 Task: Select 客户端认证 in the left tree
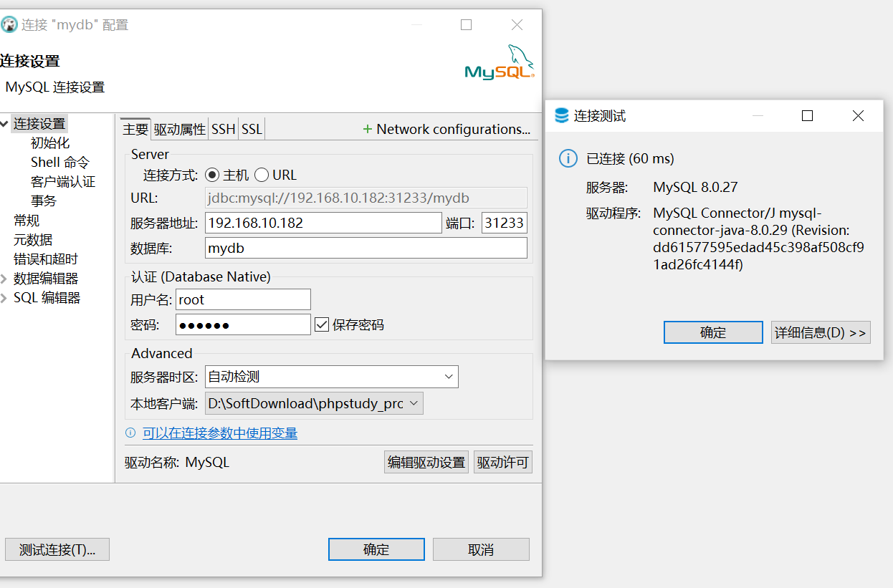[x=63, y=182]
